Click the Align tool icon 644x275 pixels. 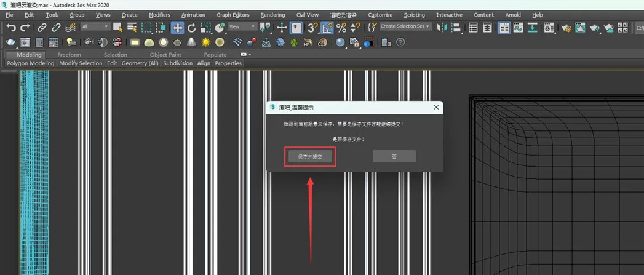pos(456,28)
